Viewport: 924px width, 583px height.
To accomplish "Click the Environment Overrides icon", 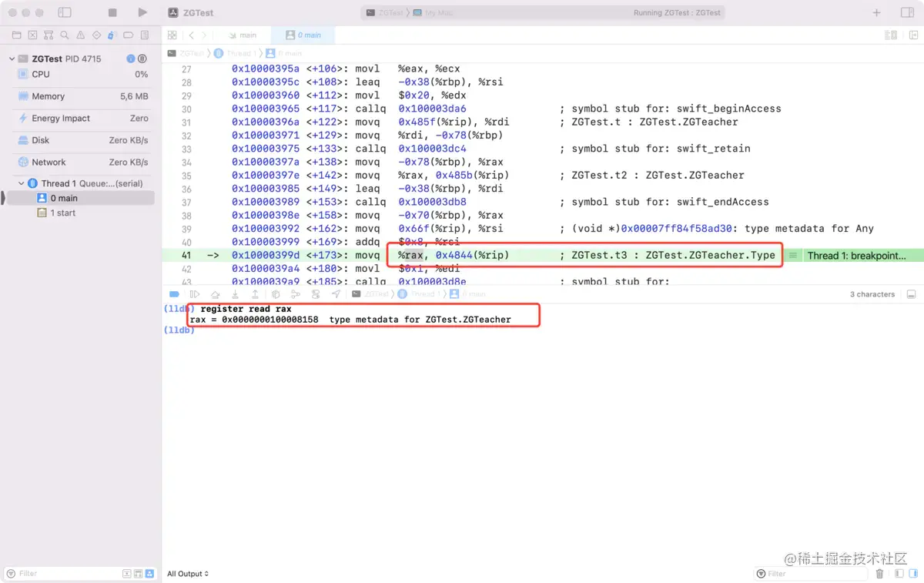I will 316,294.
